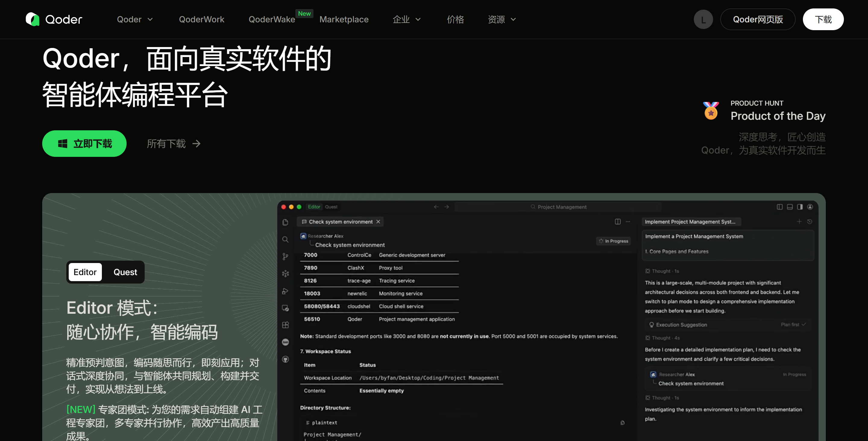Open the Search icon in sidebar
Image resolution: width=868 pixels, height=441 pixels.
click(285, 240)
